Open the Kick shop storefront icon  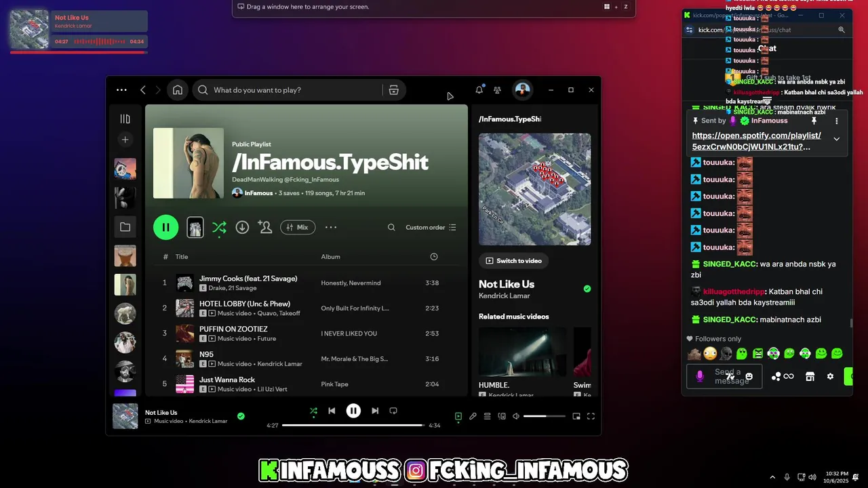coord(810,376)
